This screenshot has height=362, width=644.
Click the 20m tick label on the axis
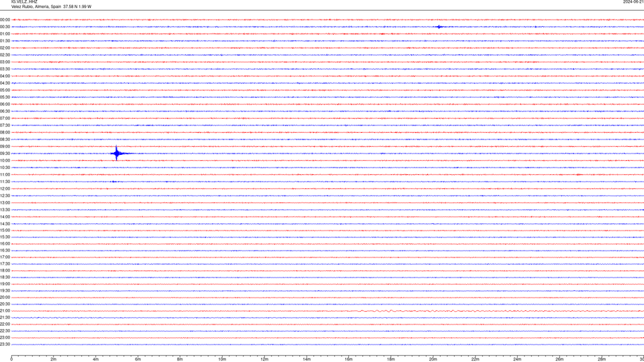433,359
